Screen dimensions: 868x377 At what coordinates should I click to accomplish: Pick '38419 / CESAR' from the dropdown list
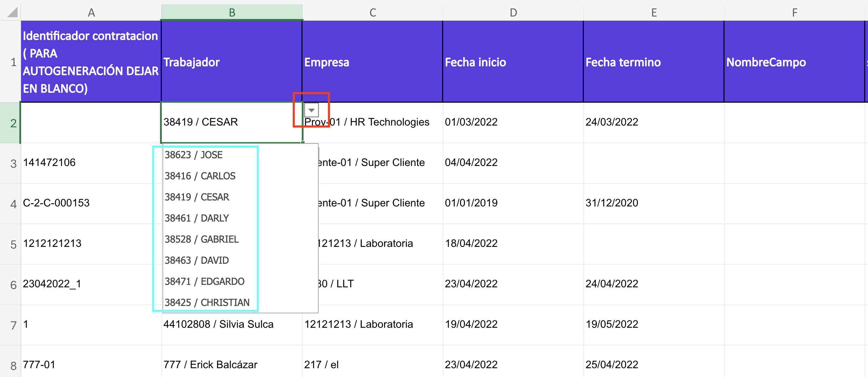pyautogui.click(x=241, y=197)
